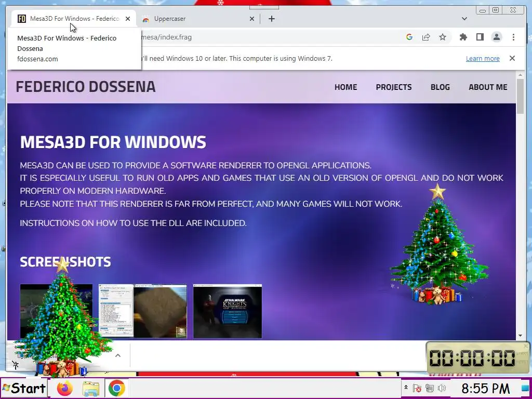This screenshot has width=532, height=399.
Task: Open the Action Center flag icon
Action: (x=417, y=388)
